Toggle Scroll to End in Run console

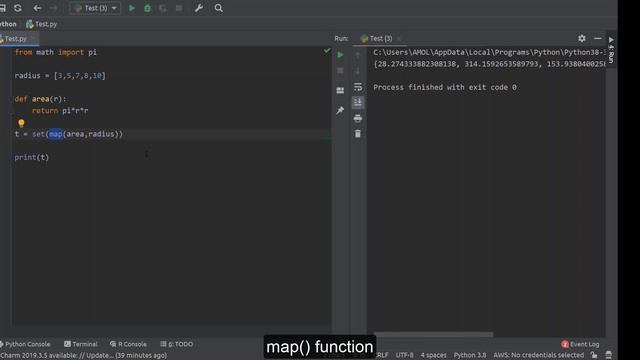358,102
